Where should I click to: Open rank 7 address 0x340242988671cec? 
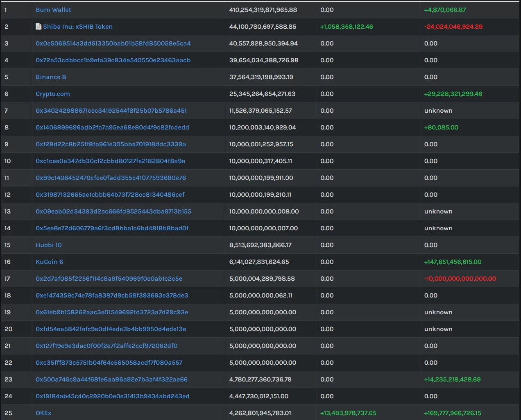111,111
